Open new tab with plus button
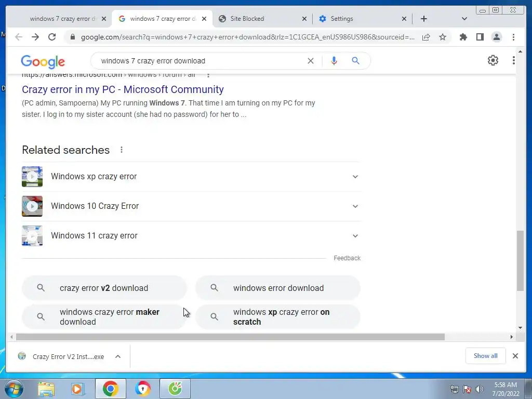Screen dimensions: 532x399 [424, 19]
